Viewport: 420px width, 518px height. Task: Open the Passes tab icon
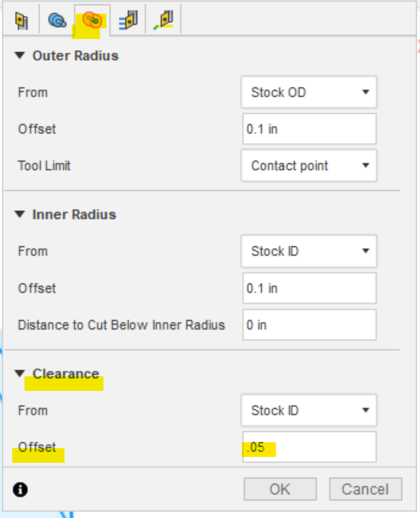click(128, 21)
